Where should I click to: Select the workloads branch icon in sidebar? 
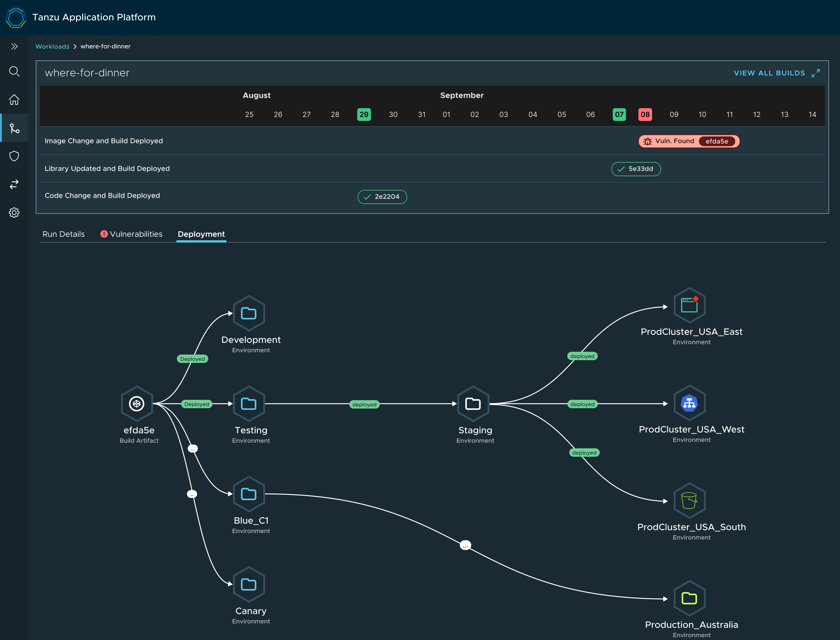14,128
